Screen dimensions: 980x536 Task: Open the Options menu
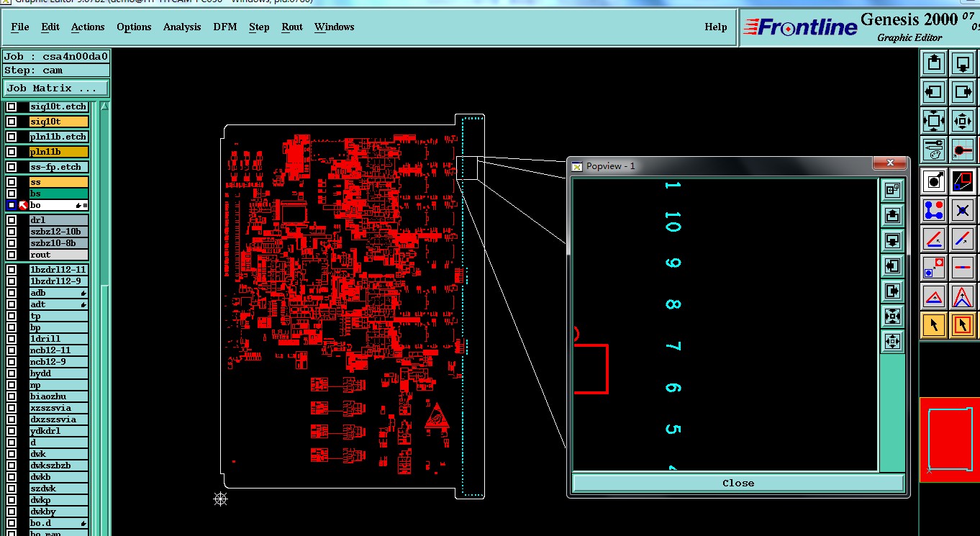134,27
